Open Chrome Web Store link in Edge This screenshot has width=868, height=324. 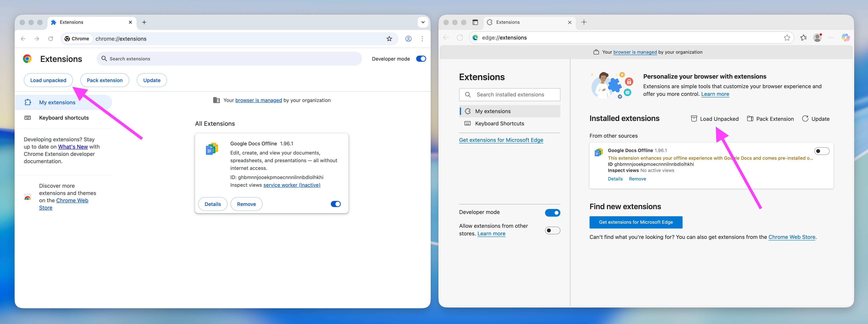[x=791, y=237]
